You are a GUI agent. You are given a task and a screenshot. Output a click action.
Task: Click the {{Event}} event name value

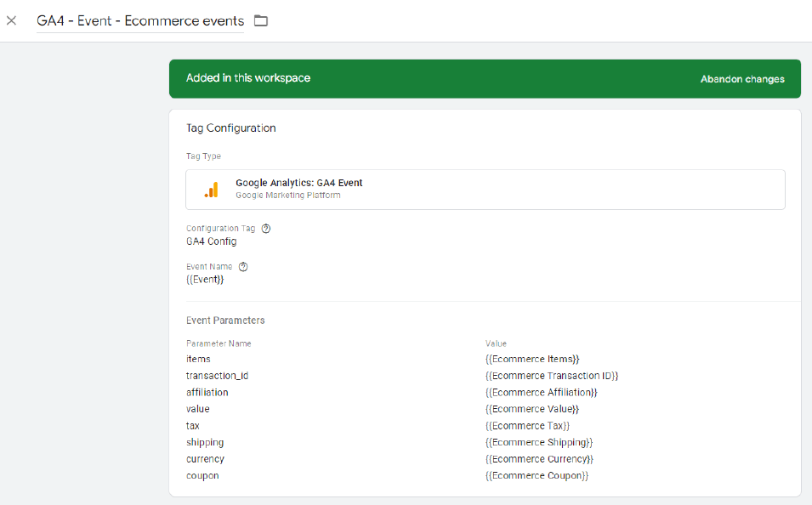pos(205,280)
